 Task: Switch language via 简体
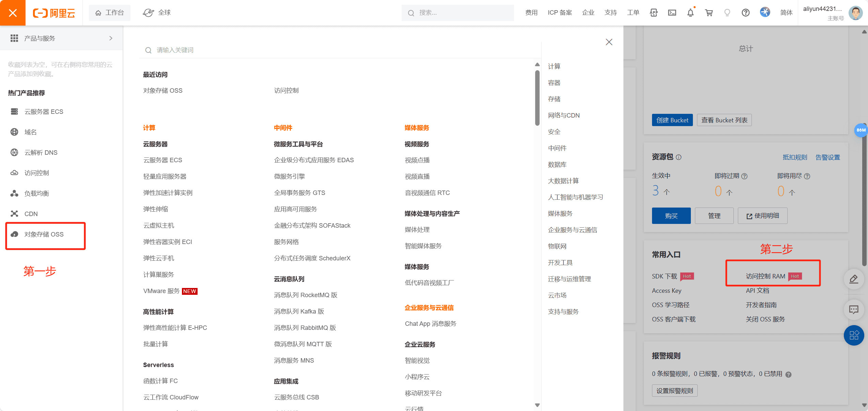(x=786, y=13)
